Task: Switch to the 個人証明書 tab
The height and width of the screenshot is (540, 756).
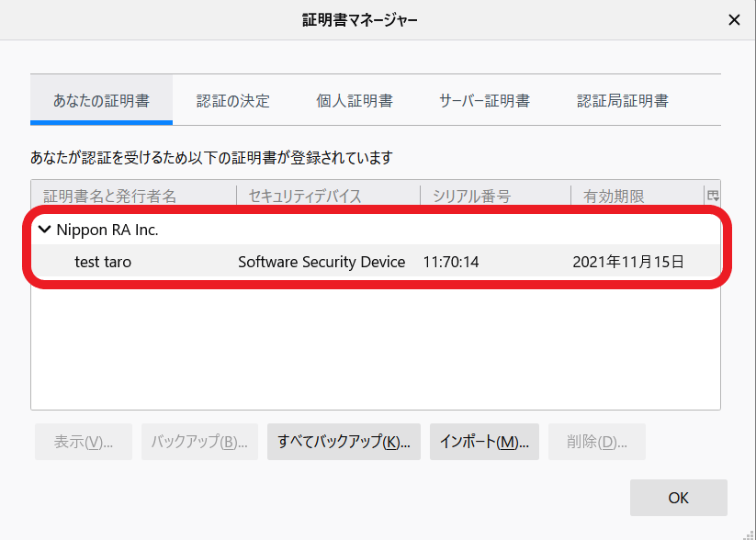Action: pos(355,101)
